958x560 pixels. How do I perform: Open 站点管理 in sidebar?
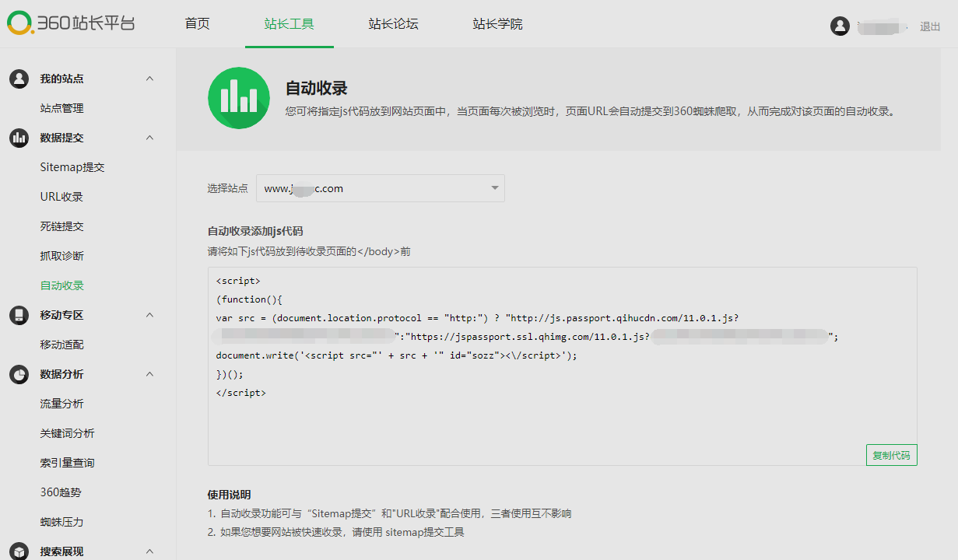point(62,108)
